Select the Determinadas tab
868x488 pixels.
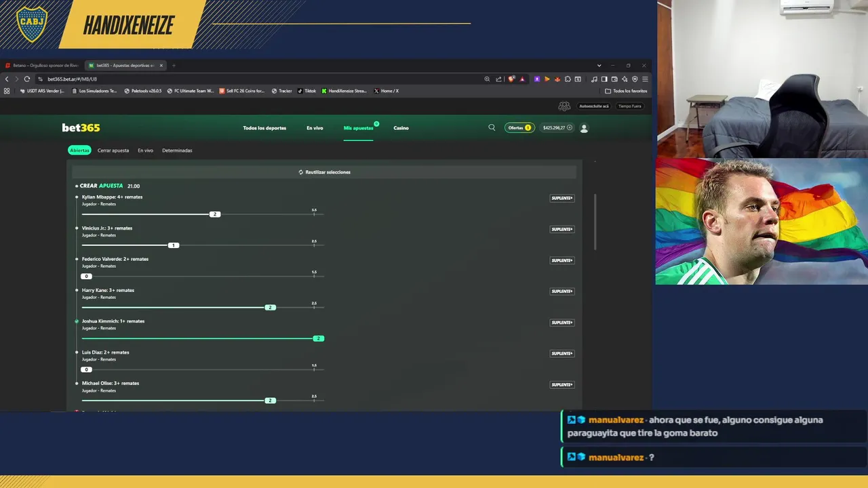tap(177, 150)
